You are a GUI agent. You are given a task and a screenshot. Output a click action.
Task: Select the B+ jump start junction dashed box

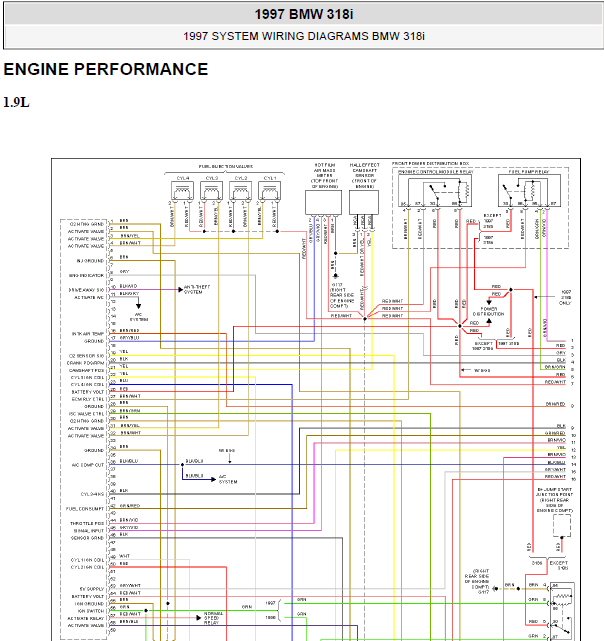point(562,525)
